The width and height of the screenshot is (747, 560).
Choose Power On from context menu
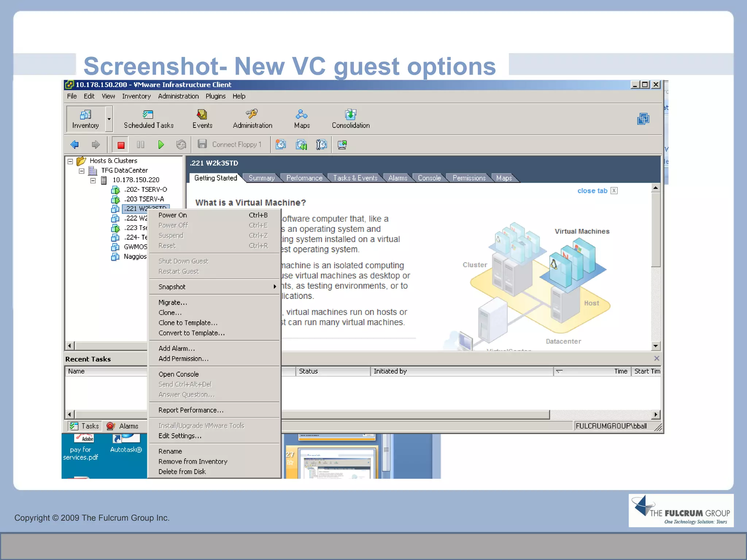coord(214,215)
